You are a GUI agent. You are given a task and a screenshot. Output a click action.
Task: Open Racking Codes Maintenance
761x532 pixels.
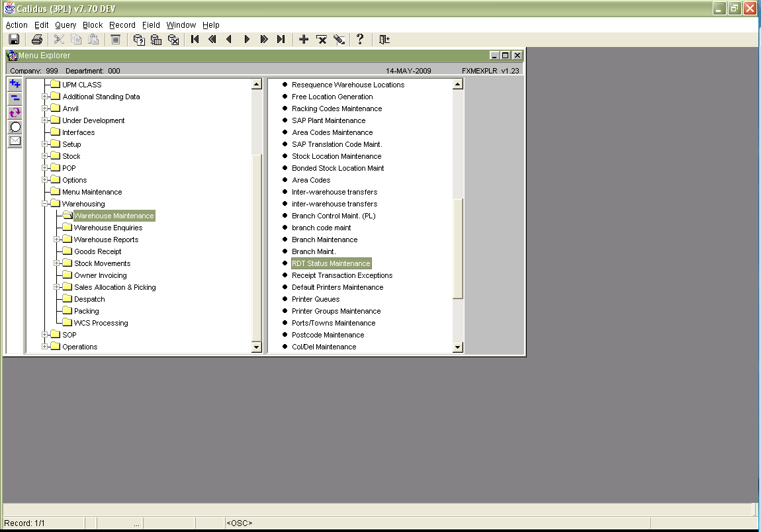click(x=337, y=109)
